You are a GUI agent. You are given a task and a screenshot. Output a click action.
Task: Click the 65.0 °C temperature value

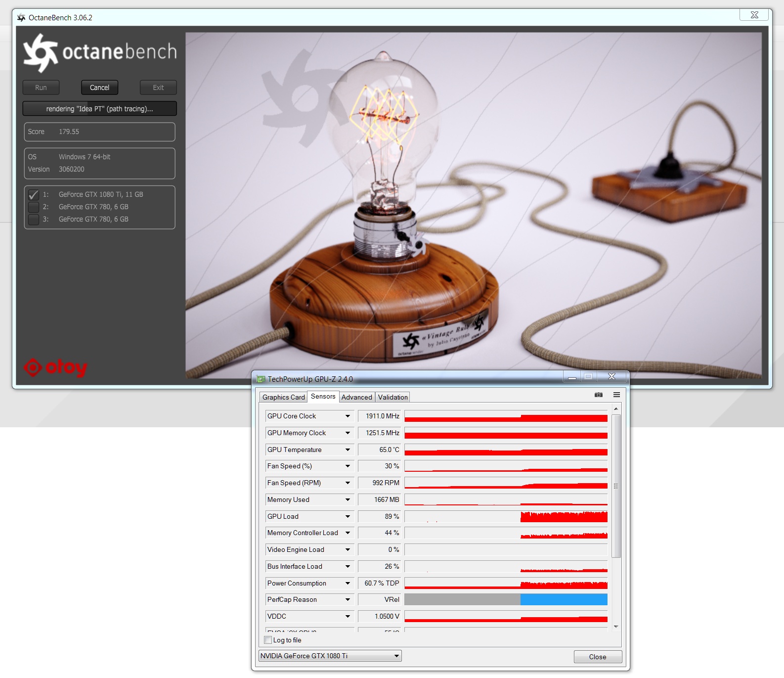click(380, 450)
